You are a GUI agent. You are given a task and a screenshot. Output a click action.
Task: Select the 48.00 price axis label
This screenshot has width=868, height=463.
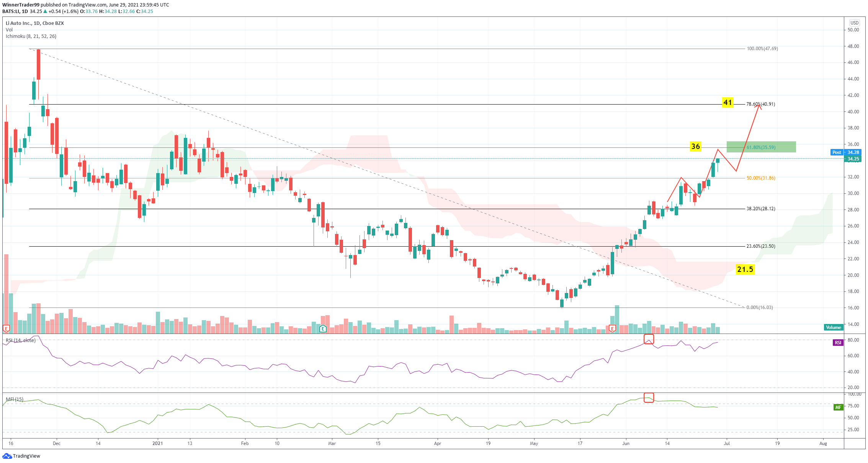coord(853,46)
